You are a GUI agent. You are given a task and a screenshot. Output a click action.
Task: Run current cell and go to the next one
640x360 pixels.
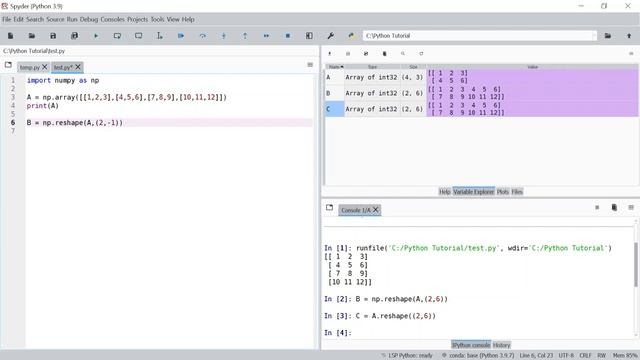(139, 36)
